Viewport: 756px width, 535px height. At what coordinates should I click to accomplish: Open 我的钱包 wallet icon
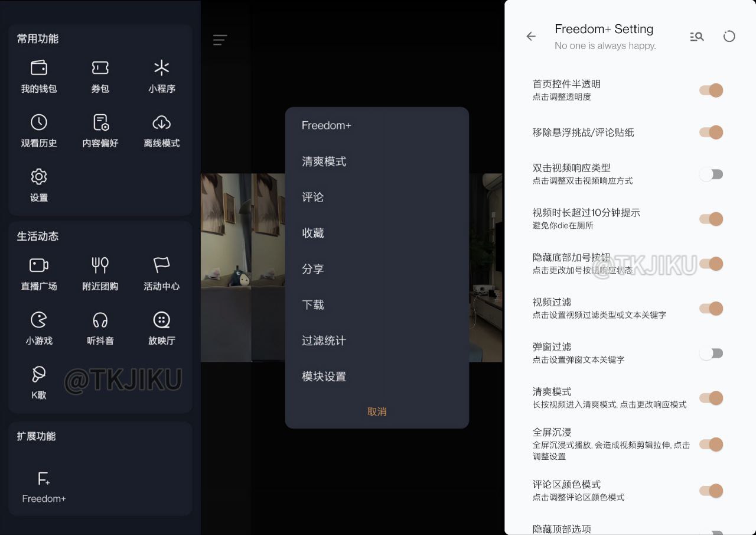point(39,68)
